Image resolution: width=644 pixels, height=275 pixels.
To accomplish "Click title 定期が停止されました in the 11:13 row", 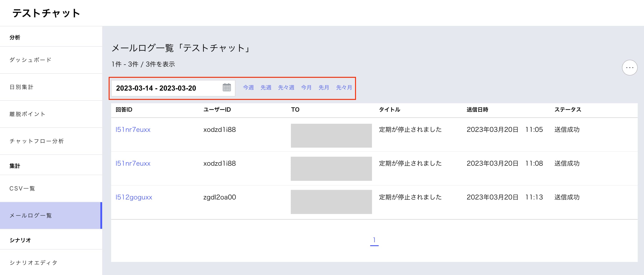I will pos(410,197).
